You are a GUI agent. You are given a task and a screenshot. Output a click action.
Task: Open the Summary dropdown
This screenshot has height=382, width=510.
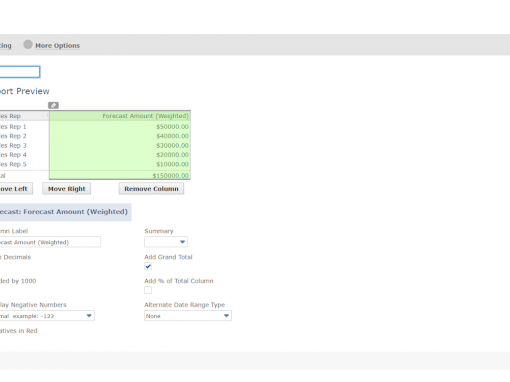pos(166,242)
